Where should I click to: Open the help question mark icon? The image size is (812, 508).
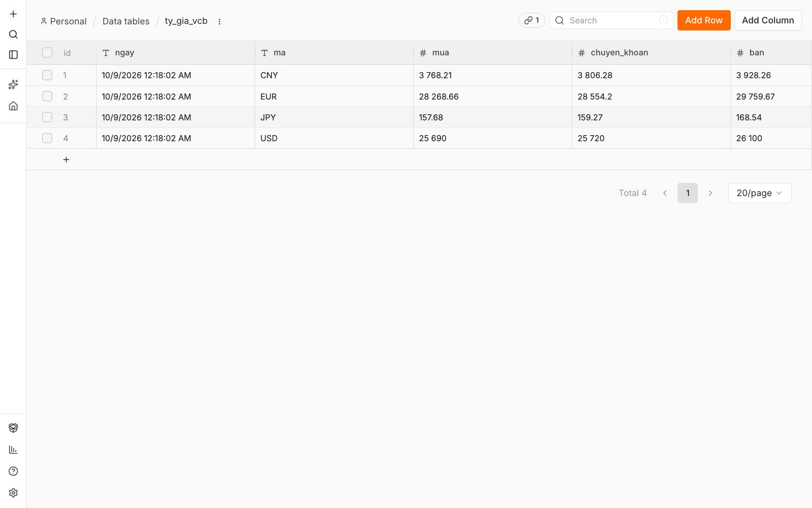(13, 471)
